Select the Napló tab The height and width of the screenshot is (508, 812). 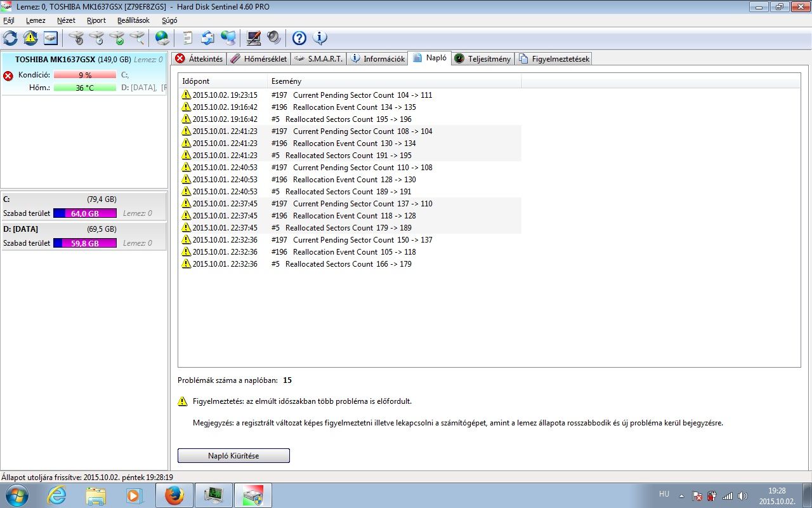[429, 58]
